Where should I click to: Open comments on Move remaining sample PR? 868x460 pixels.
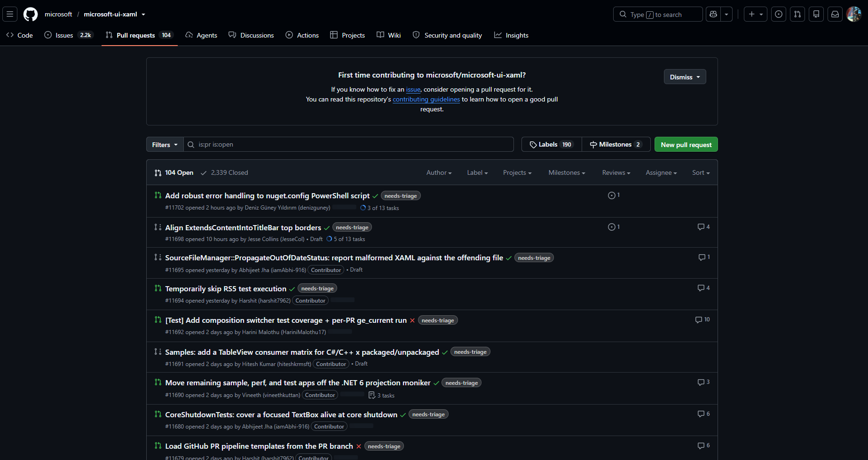tap(703, 382)
